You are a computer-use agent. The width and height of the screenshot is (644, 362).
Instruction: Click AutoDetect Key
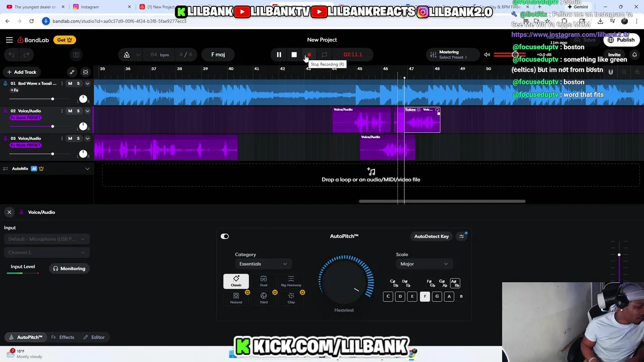pos(431,236)
